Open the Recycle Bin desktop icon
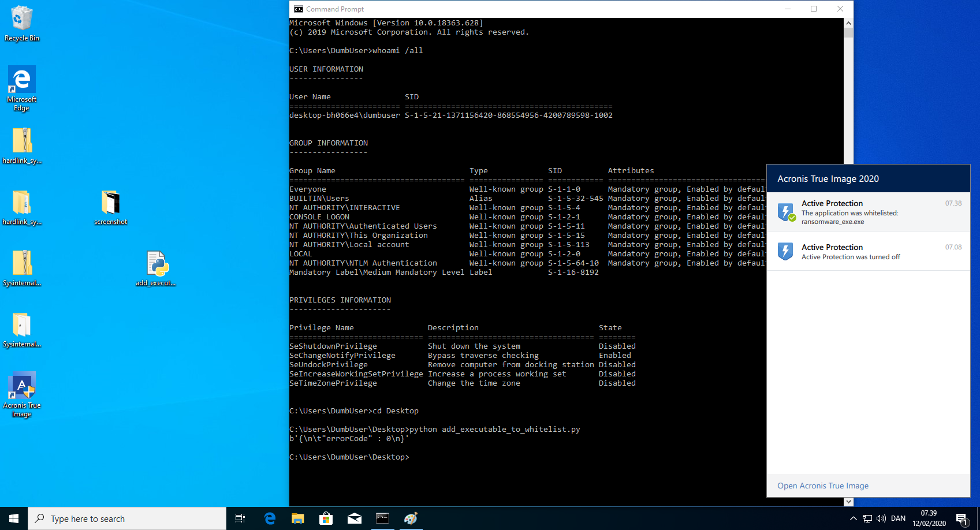This screenshot has width=980, height=530. 21,23
